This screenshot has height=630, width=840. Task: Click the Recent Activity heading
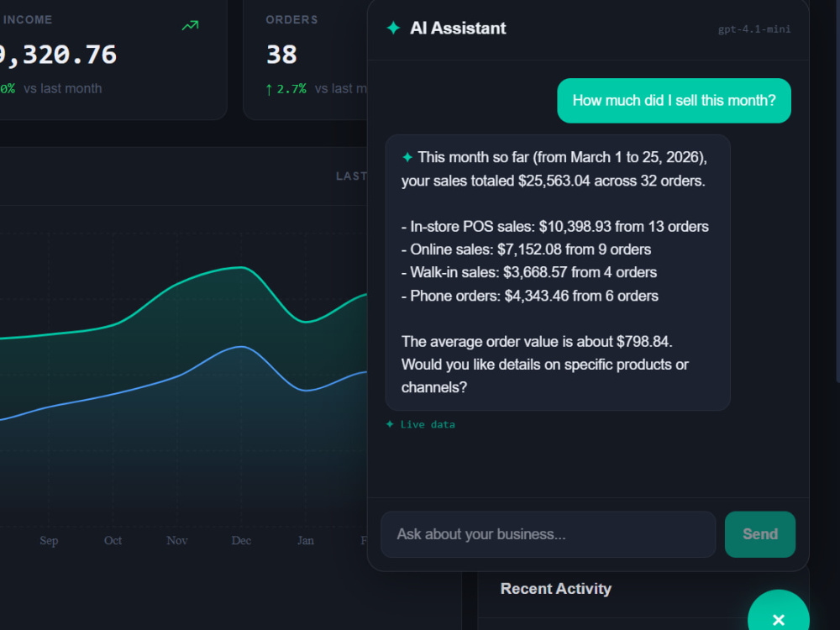click(555, 589)
